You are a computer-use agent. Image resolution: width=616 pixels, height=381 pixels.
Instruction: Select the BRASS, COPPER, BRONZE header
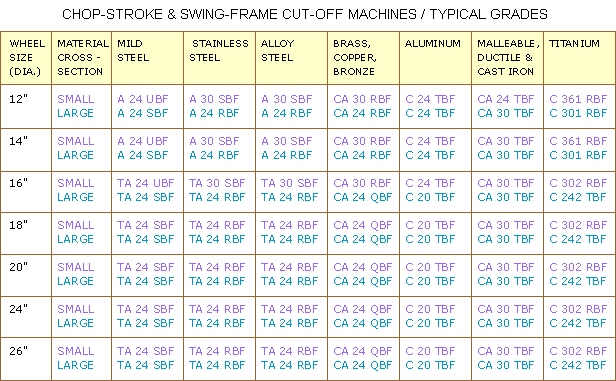point(363,58)
